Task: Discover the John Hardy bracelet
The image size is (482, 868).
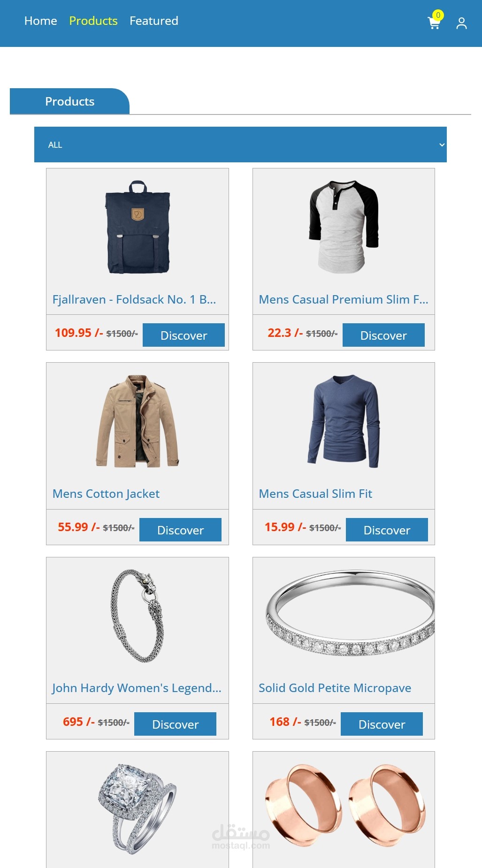Action: [x=175, y=724]
